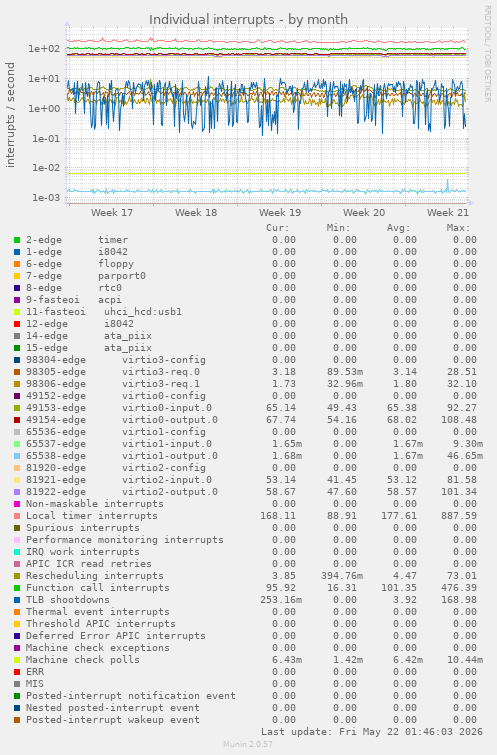This screenshot has height=755, width=497.
Task: Click the orange swatch next to 6-edge floppy
Action: (17, 264)
